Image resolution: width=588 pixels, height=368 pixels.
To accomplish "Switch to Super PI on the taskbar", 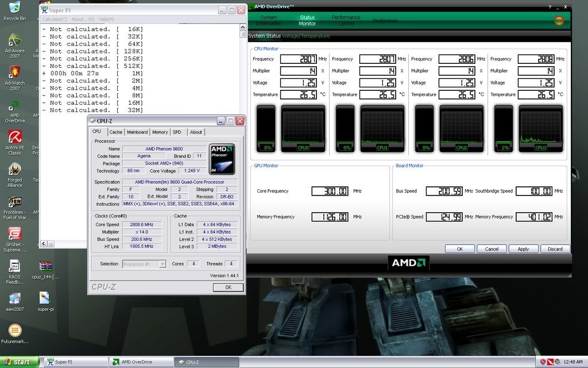I will [76, 362].
